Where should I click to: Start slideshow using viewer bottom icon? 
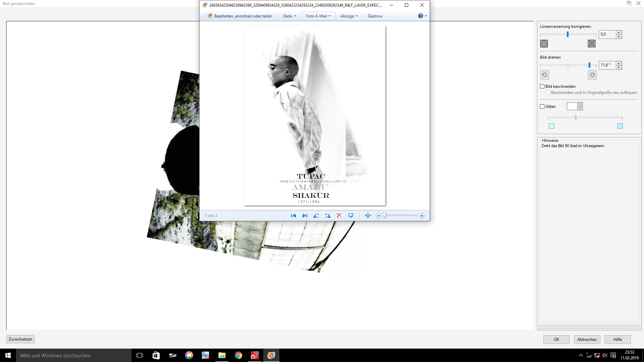point(351,216)
